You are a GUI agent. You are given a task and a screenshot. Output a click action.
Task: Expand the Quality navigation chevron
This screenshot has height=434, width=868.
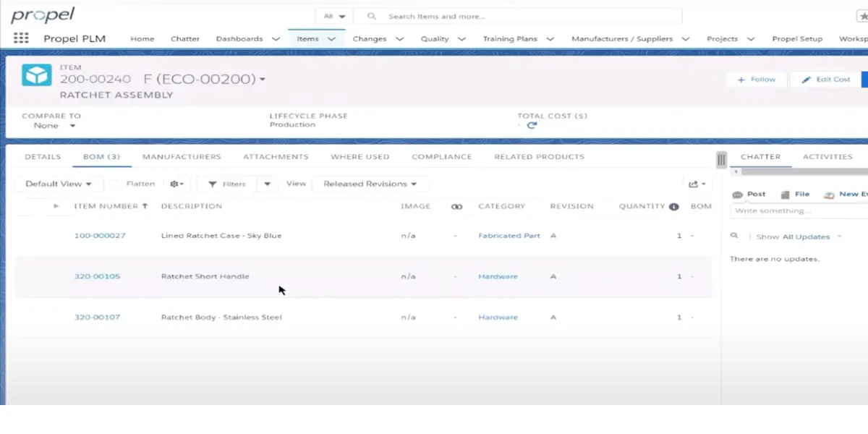[461, 39]
